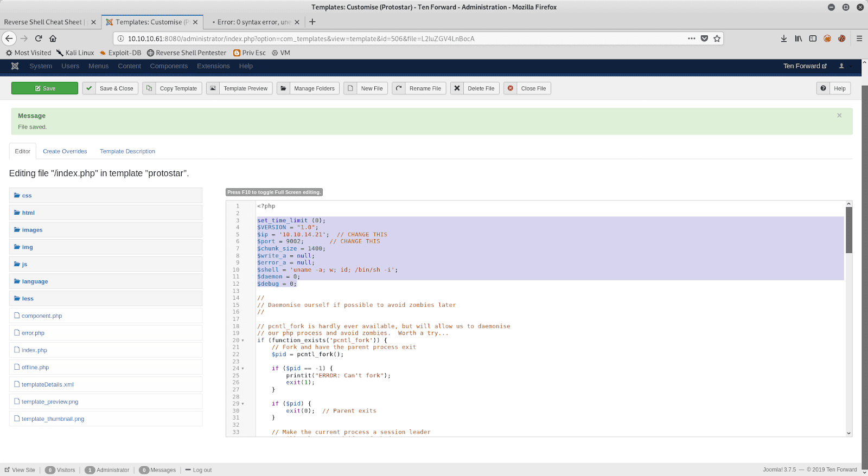868x476 pixels.
Task: Click the Save & Close checkmark icon
Action: (x=89, y=88)
